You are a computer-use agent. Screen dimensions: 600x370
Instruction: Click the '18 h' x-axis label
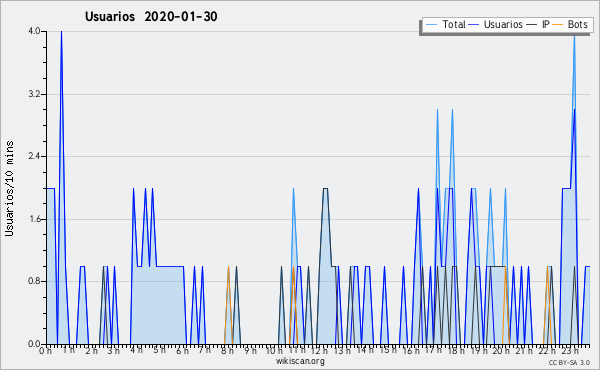pyautogui.click(x=456, y=350)
